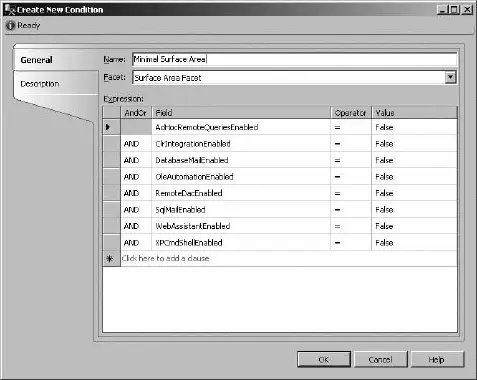477x380 pixels.
Task: Open the operator cell for DatabaseMailEnabled
Action: tap(351, 160)
